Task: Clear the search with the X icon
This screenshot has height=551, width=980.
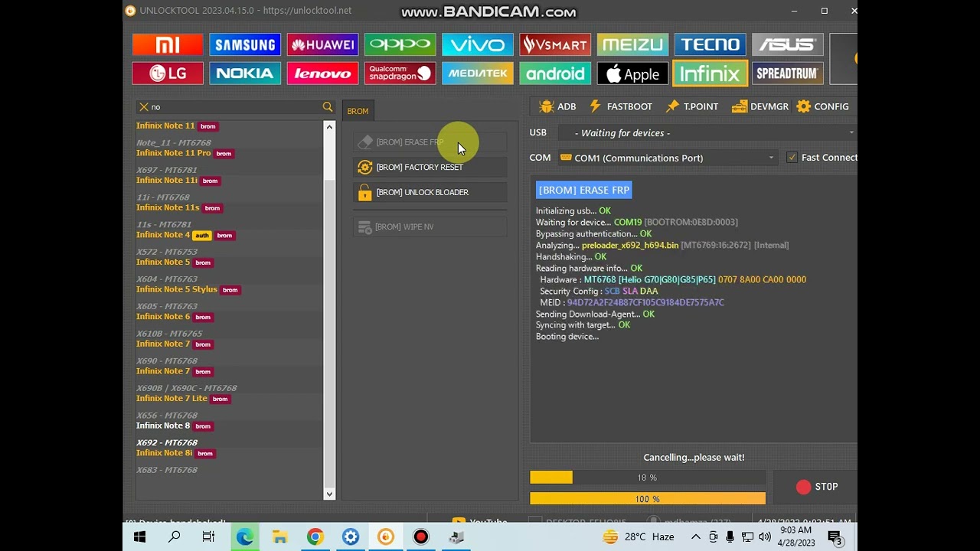Action: click(143, 107)
